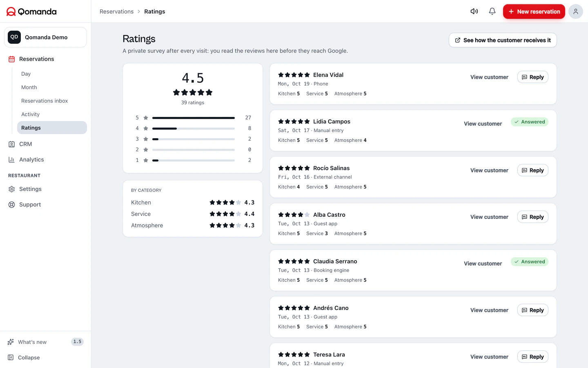This screenshot has height=368, width=588.
Task: Click Alba Castro's four-star rating
Action: click(294, 215)
